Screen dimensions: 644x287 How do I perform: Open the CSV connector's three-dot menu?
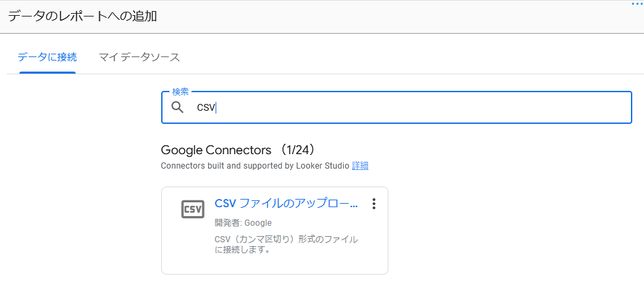point(374,204)
